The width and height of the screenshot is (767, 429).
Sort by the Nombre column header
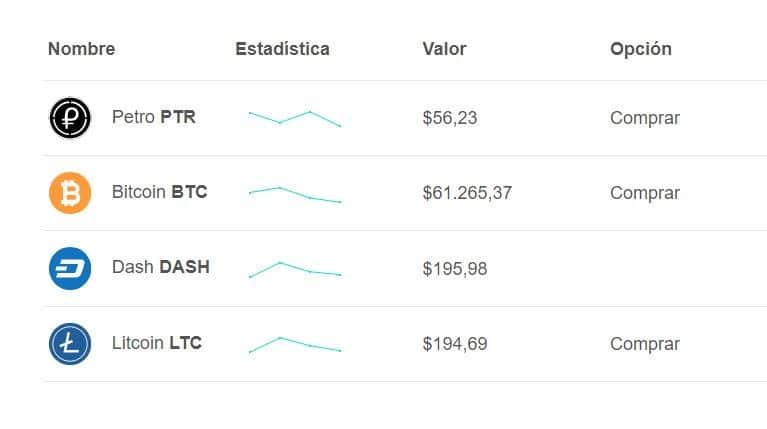click(82, 49)
